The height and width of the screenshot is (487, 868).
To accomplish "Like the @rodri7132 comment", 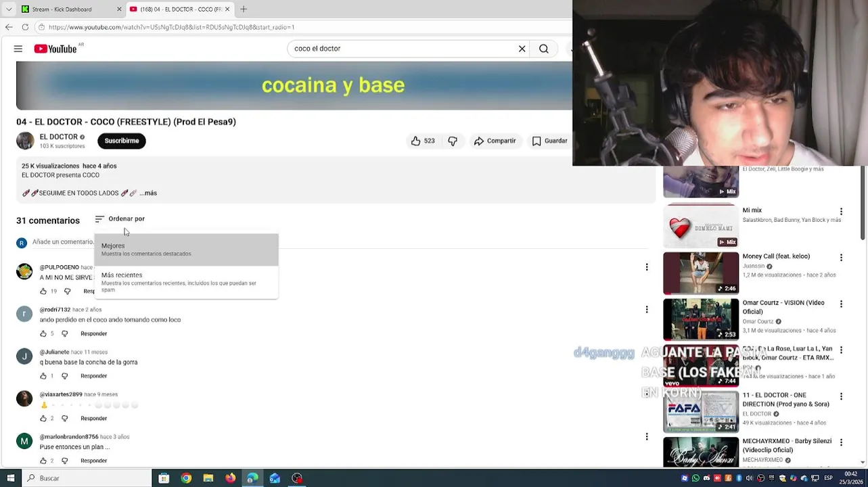I will (x=43, y=333).
